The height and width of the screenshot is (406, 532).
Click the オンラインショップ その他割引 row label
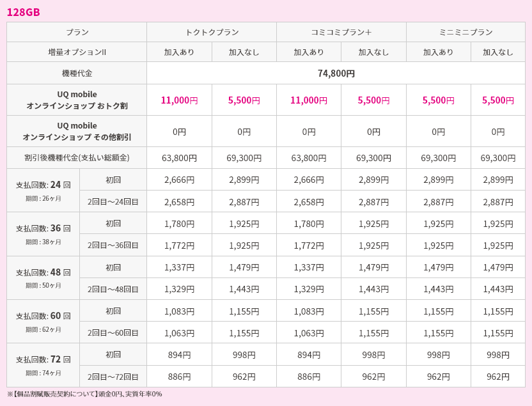77,131
